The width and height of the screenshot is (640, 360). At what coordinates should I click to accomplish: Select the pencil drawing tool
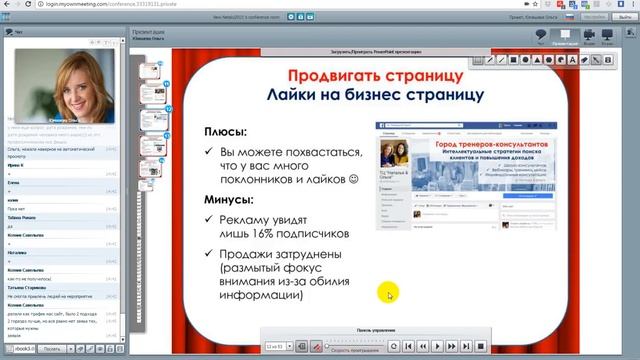(490, 60)
